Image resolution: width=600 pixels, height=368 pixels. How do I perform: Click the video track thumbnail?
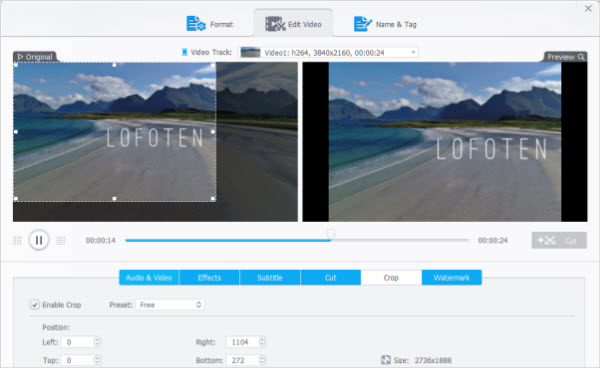[x=251, y=52]
